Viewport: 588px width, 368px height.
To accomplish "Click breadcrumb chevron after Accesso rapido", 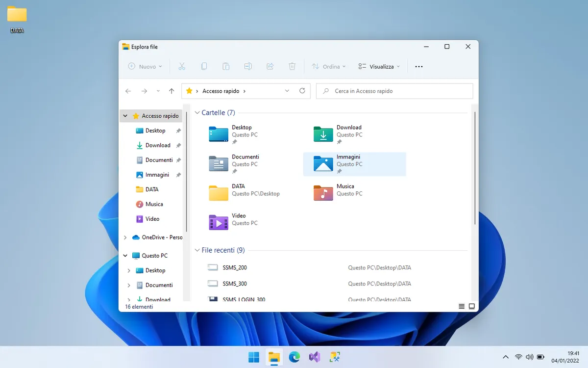I will point(244,91).
